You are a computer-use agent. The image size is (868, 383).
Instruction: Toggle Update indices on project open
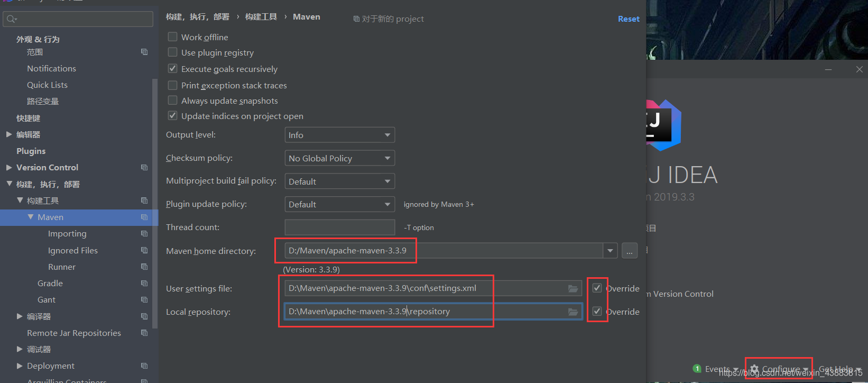coord(172,116)
